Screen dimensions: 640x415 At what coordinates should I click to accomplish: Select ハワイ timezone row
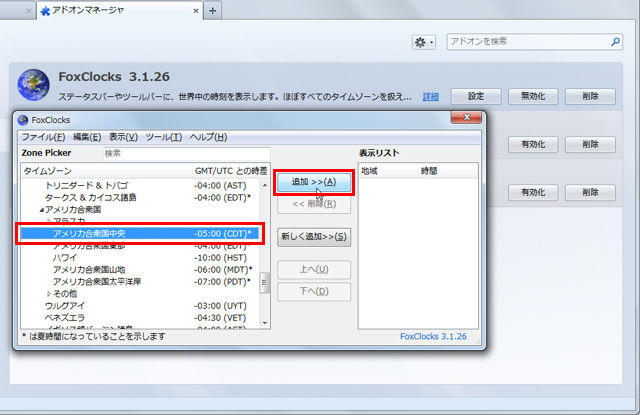point(140,258)
